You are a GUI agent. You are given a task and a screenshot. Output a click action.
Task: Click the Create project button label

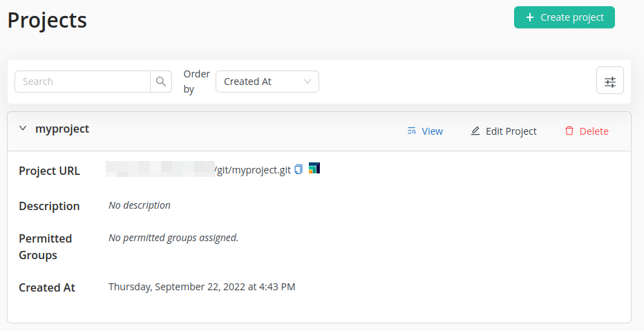click(x=572, y=17)
